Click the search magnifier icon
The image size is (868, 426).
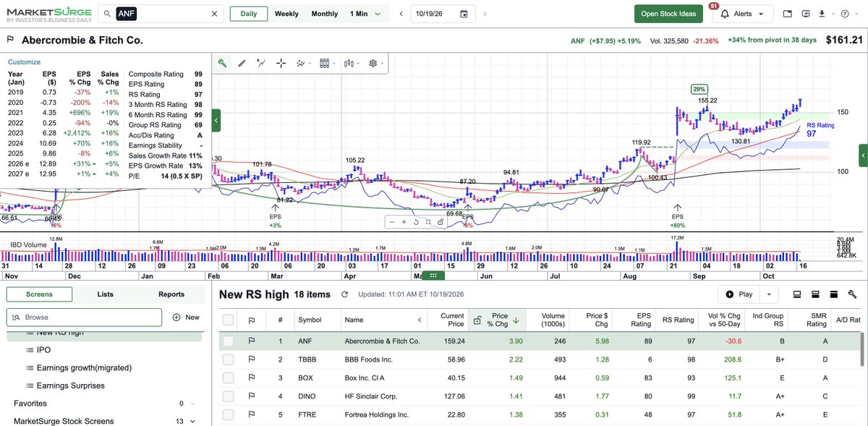[106, 14]
